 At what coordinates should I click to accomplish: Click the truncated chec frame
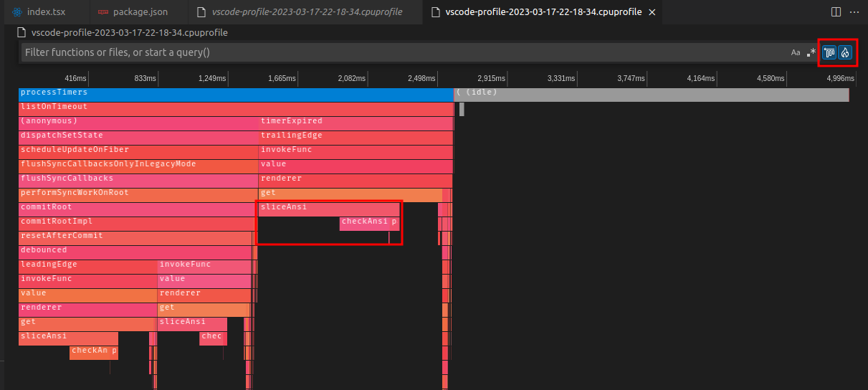pos(213,338)
